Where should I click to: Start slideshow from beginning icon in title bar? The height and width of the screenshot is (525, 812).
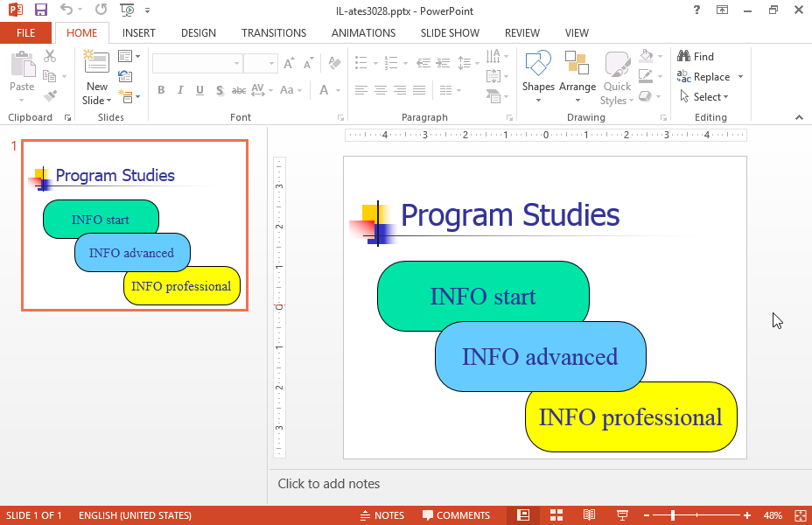coord(127,10)
